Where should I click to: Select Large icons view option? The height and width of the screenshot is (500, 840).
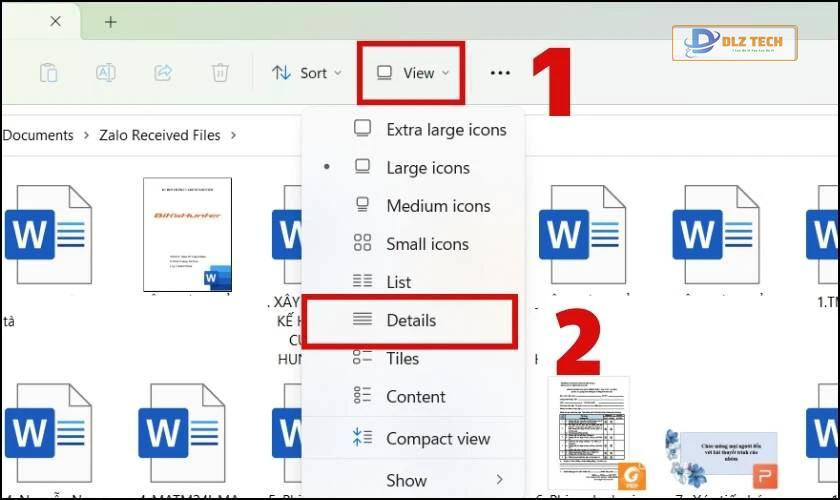tap(413, 168)
